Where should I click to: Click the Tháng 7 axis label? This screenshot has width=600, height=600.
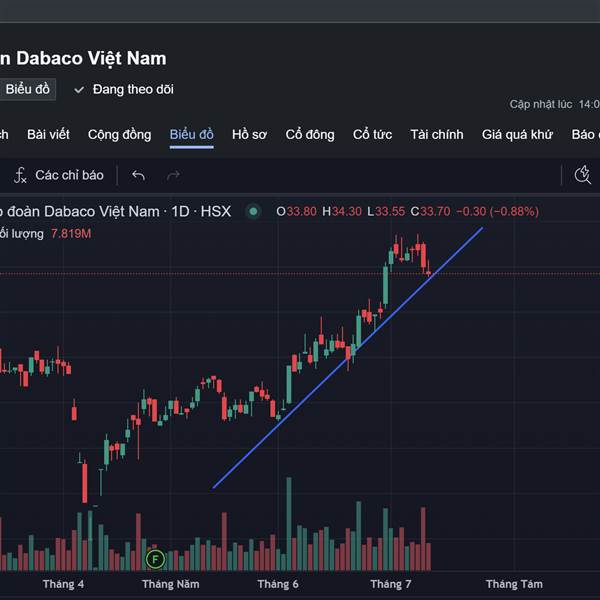[391, 584]
